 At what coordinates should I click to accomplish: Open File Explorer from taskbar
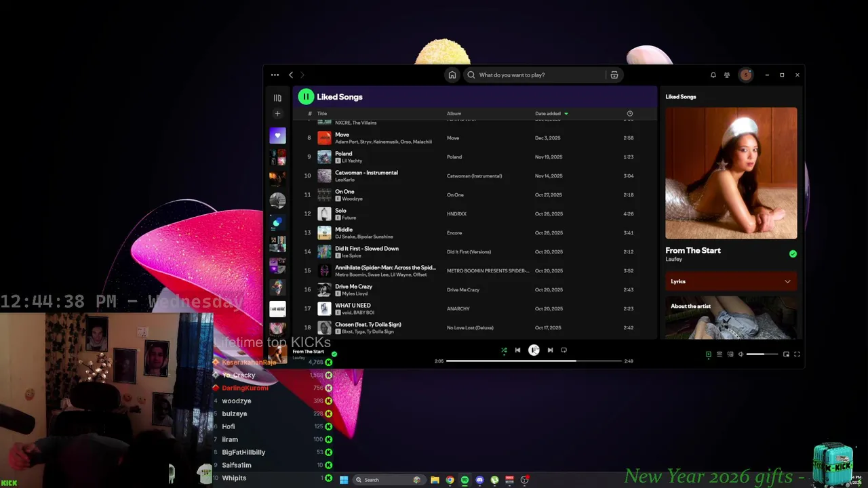tap(435, 480)
